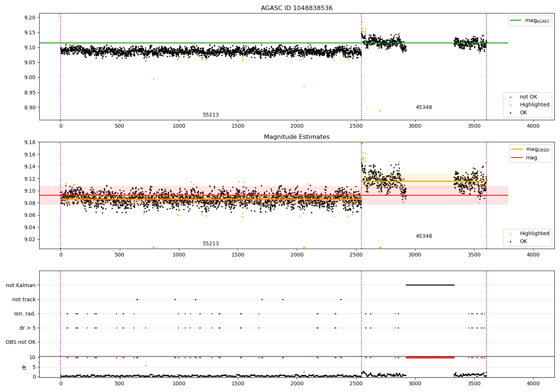Click the black 'OK' legend marker in top plot
Viewport: 560px width, 392px height.
click(x=510, y=113)
